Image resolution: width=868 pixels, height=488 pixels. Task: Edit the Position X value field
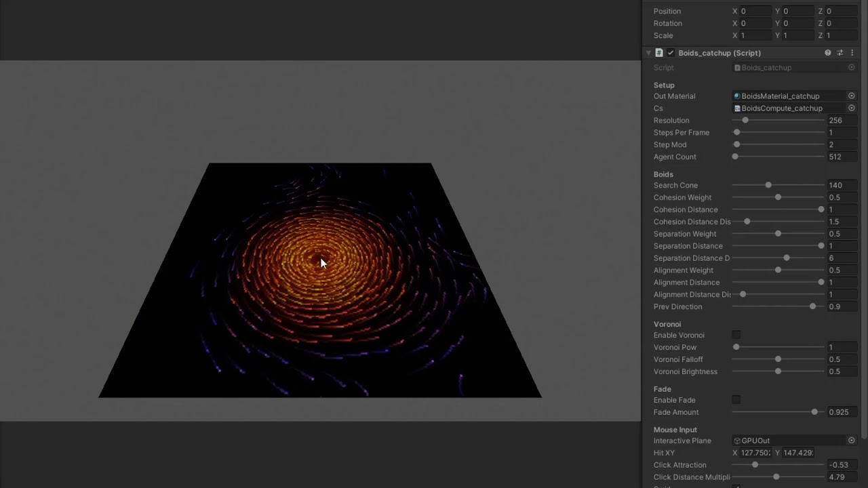click(x=755, y=12)
